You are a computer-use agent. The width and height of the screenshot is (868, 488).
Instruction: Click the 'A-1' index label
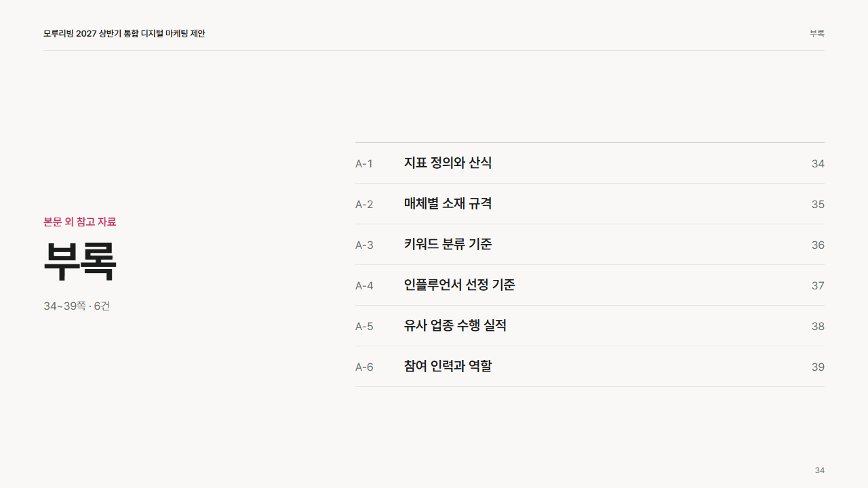364,163
